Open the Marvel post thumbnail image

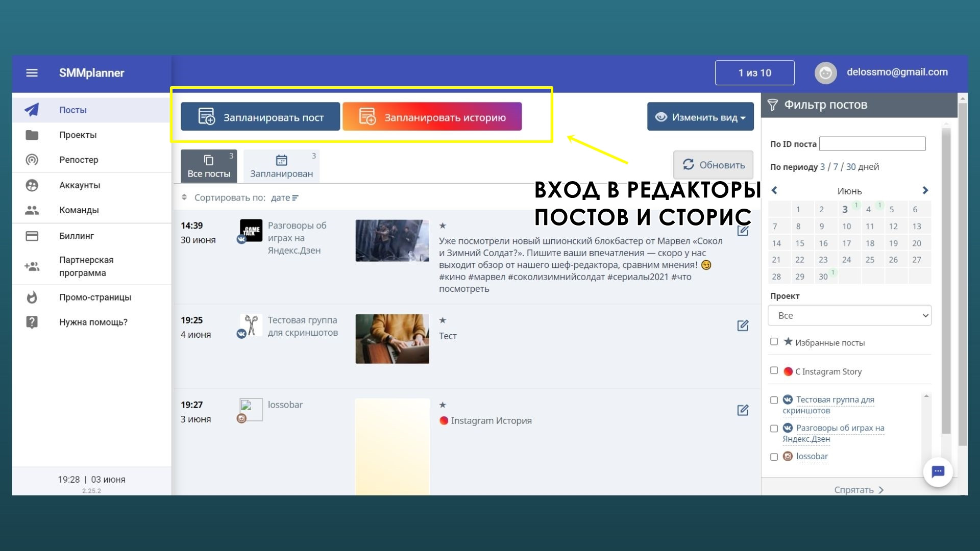(x=392, y=241)
